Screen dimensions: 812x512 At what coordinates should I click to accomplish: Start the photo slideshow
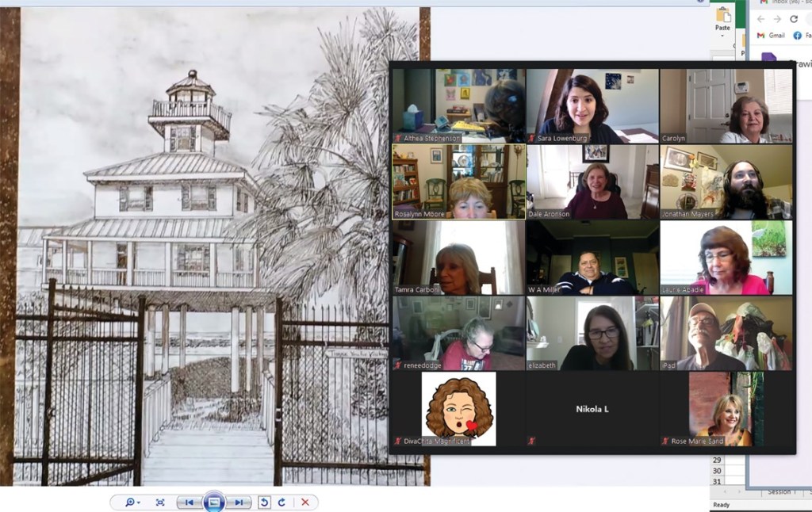point(213,502)
